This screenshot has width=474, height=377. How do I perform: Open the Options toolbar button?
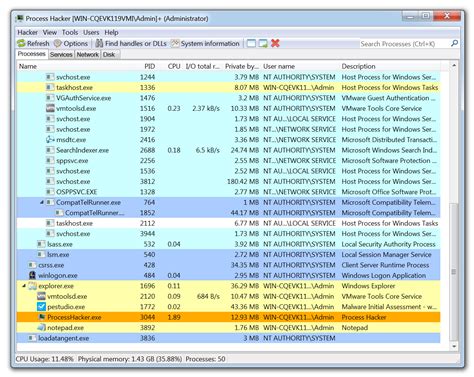point(71,43)
